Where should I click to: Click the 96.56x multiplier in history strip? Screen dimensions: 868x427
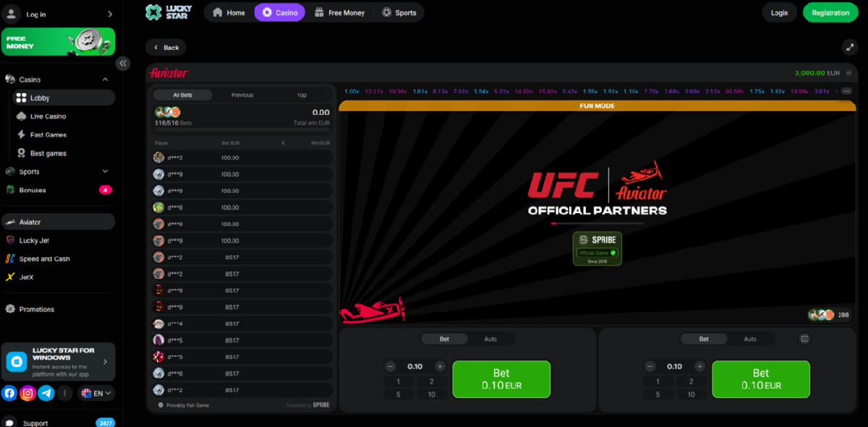point(736,92)
